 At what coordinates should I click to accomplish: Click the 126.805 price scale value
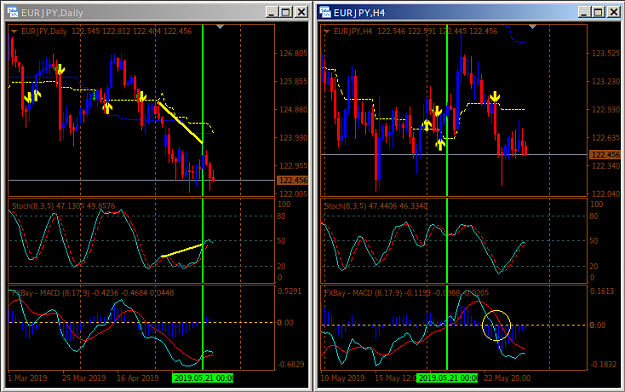293,53
